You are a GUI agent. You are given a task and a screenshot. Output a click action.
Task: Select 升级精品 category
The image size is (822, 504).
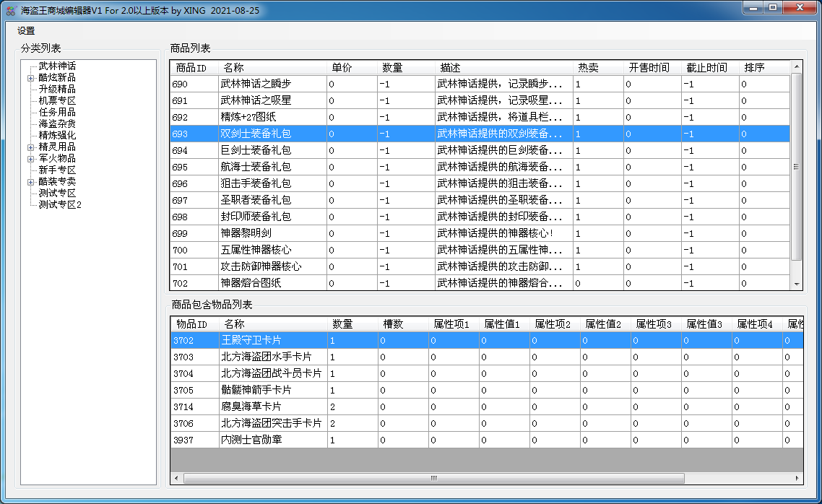pos(57,89)
